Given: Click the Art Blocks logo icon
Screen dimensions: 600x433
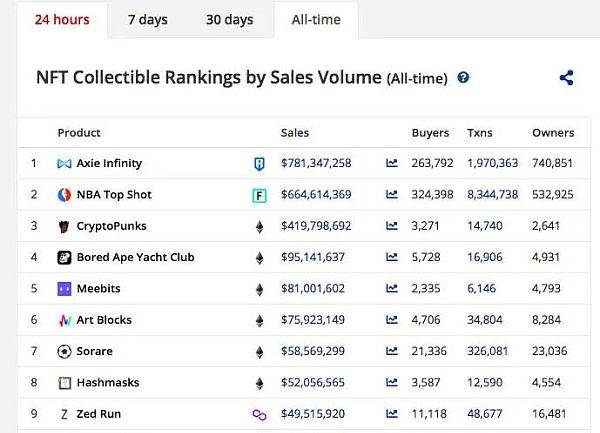Looking at the screenshot, I should [64, 320].
